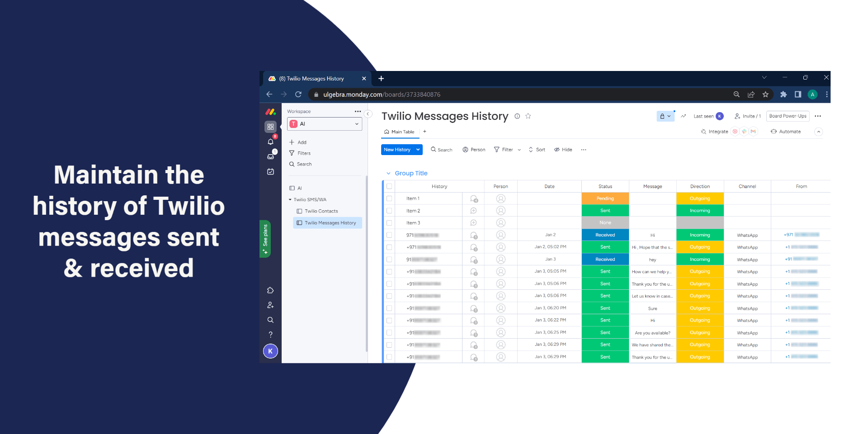Viewport: 868px width, 434px height.
Task: Open the AI workspace dropdown
Action: (x=325, y=124)
